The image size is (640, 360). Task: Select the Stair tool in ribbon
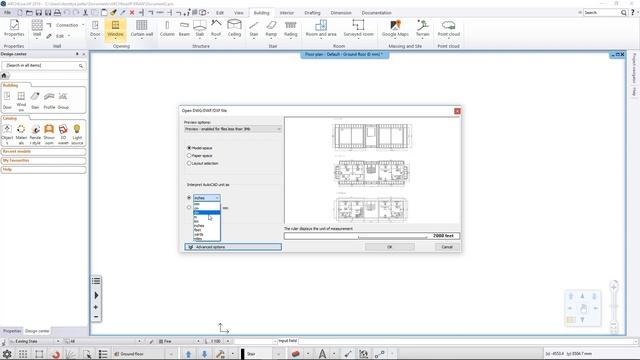tap(254, 29)
